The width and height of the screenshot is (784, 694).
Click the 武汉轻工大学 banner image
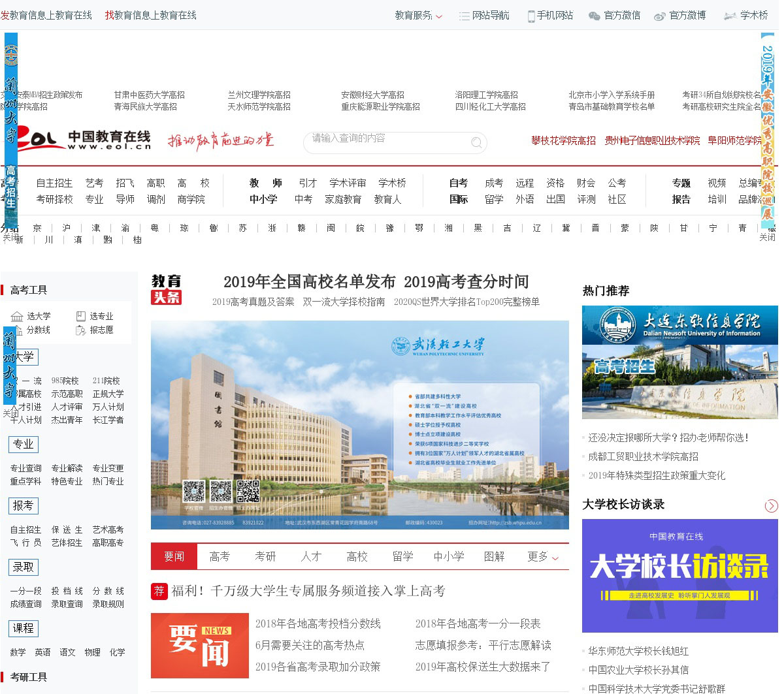pyautogui.click(x=360, y=425)
